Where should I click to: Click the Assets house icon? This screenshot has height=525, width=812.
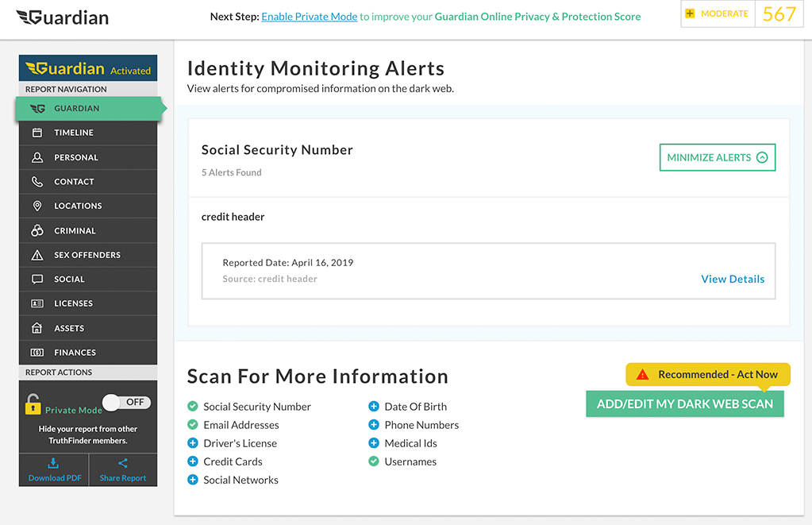pos(37,328)
